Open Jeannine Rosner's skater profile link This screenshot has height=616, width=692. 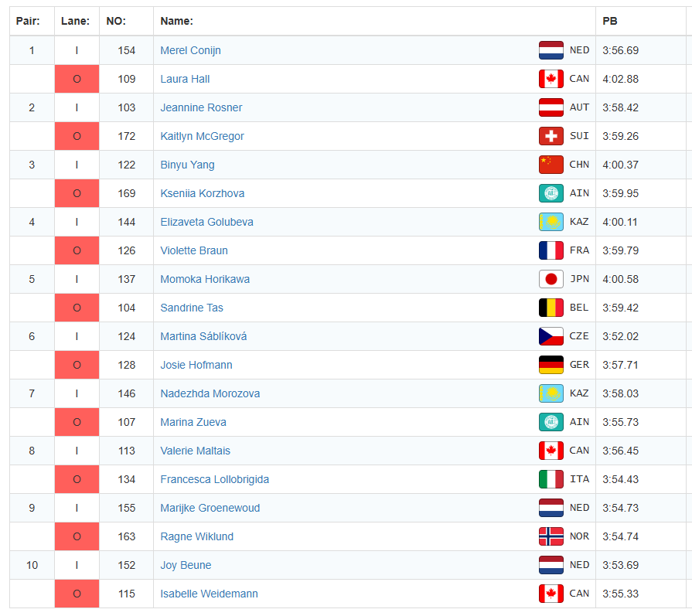click(201, 107)
